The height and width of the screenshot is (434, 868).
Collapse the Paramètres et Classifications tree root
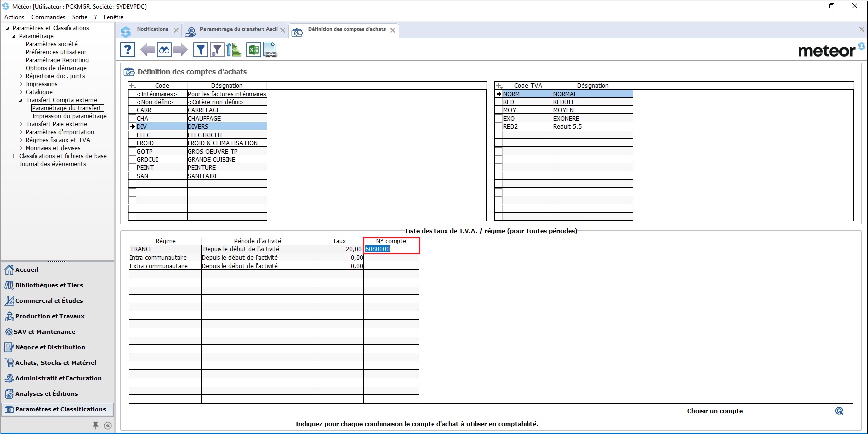7,28
